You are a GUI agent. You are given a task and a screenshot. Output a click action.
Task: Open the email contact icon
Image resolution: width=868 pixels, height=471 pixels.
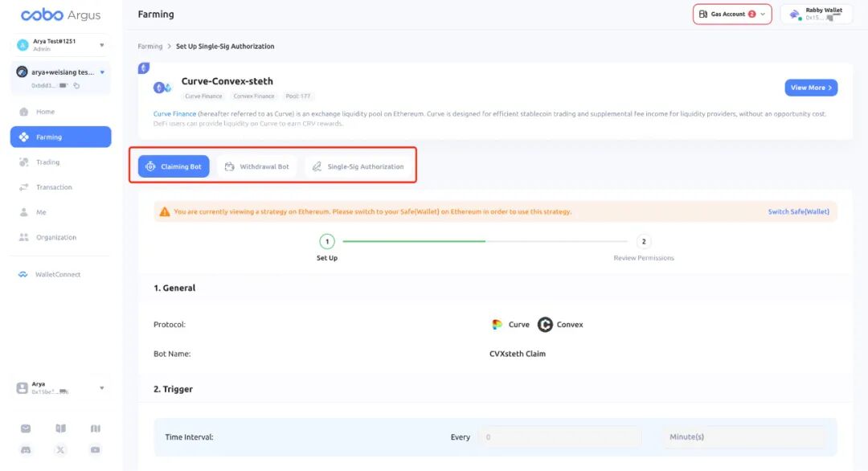click(25, 428)
